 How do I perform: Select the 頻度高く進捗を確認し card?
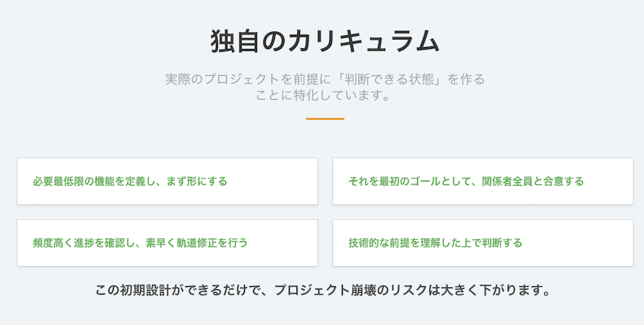[167, 243]
